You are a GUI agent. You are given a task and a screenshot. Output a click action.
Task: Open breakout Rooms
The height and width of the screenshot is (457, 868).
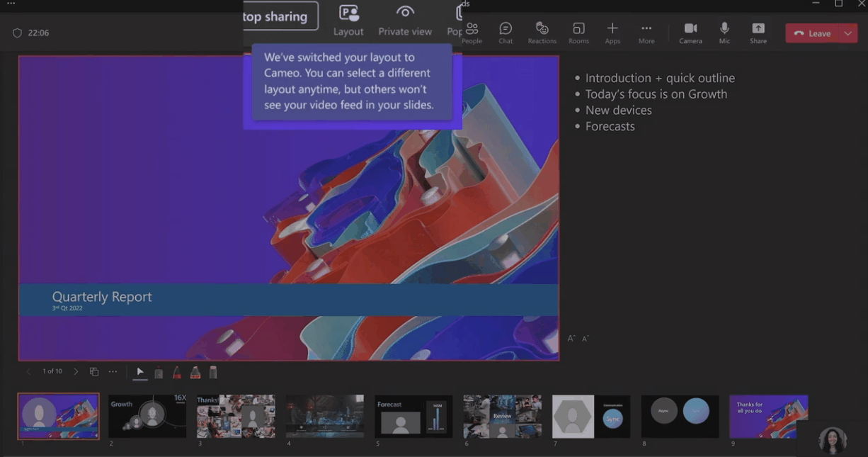[x=578, y=33]
